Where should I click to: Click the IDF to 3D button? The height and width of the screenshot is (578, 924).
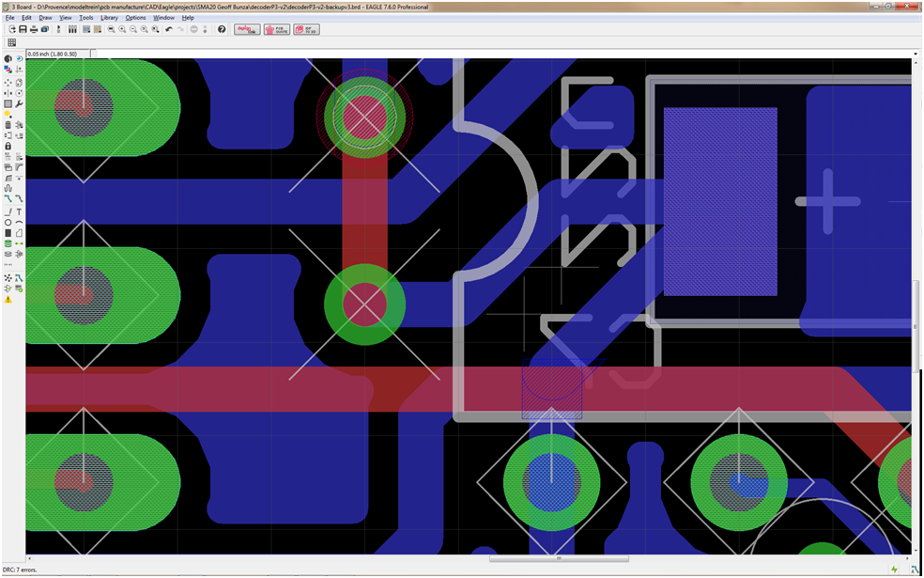pyautogui.click(x=306, y=29)
